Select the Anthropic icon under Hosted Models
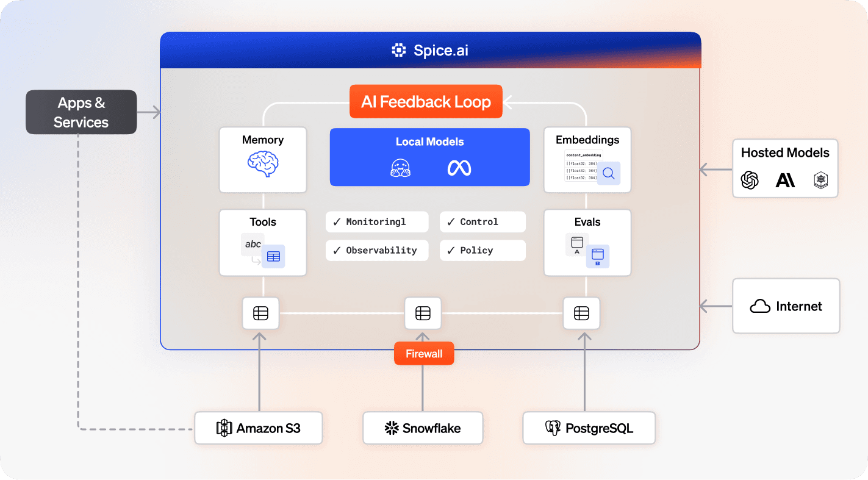This screenshot has width=868, height=480. (786, 181)
